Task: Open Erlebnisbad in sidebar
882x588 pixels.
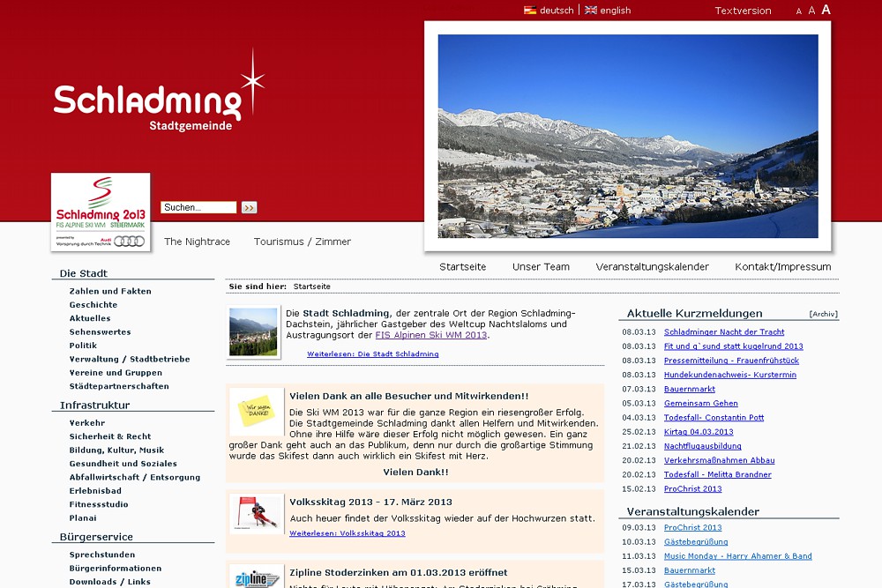Action: coord(95,491)
